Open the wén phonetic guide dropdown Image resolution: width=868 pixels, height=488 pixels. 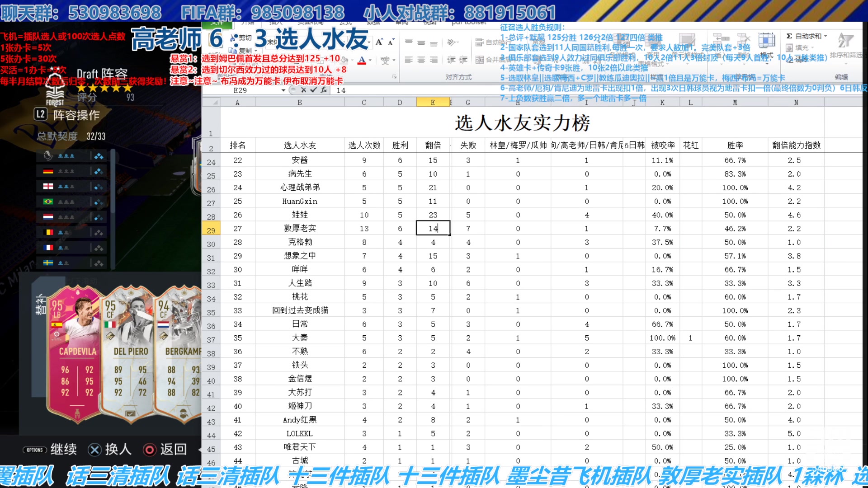394,60
